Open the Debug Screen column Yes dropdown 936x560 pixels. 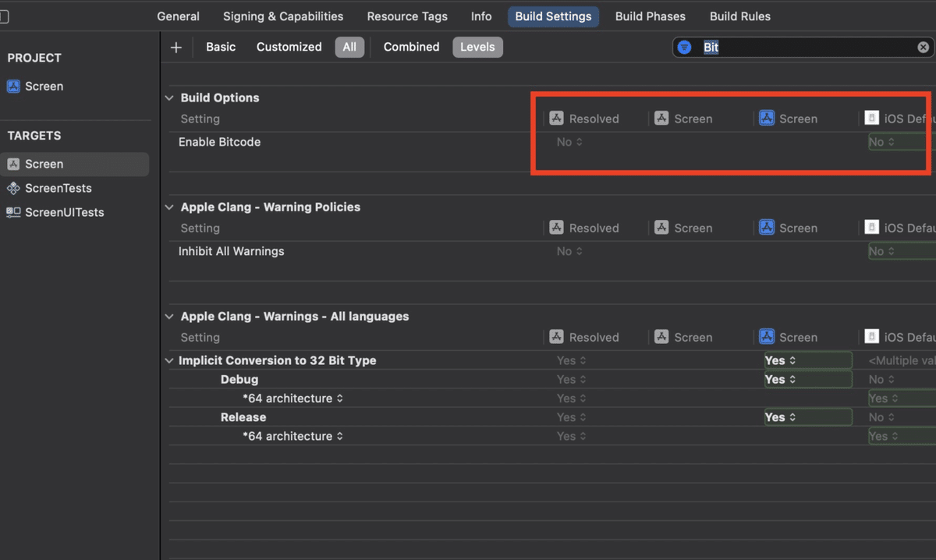pos(780,380)
